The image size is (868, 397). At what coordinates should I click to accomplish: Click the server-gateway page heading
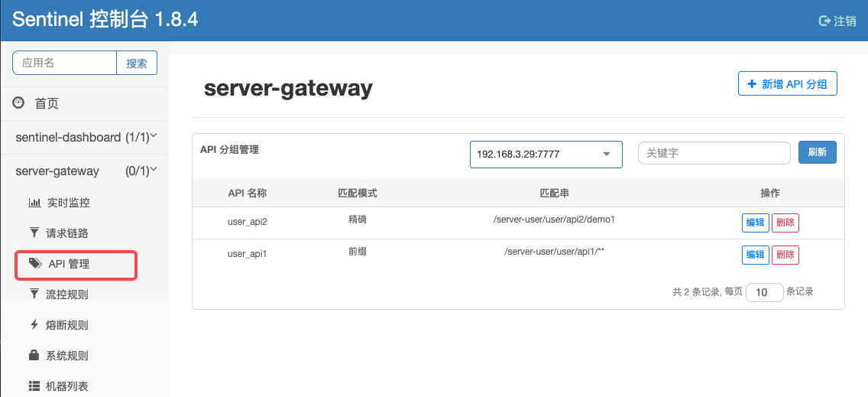[x=288, y=88]
